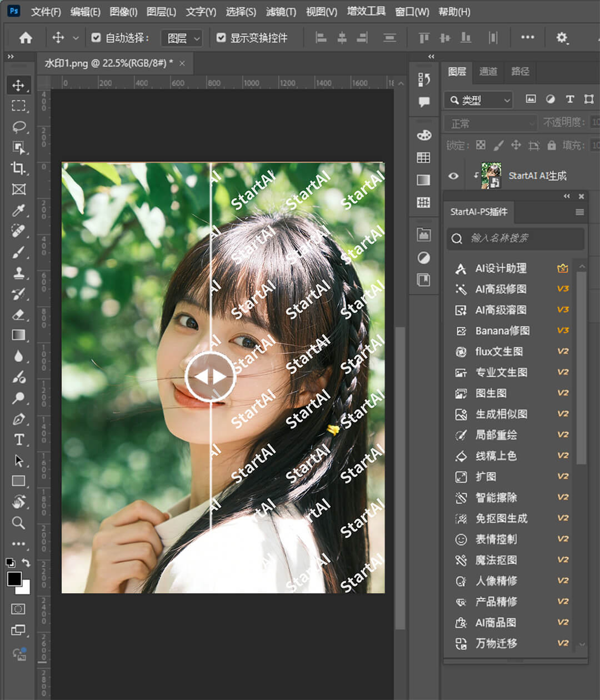This screenshot has width=600, height=700.
Task: Hide the StartAI AI生成 layer
Action: pyautogui.click(x=453, y=176)
